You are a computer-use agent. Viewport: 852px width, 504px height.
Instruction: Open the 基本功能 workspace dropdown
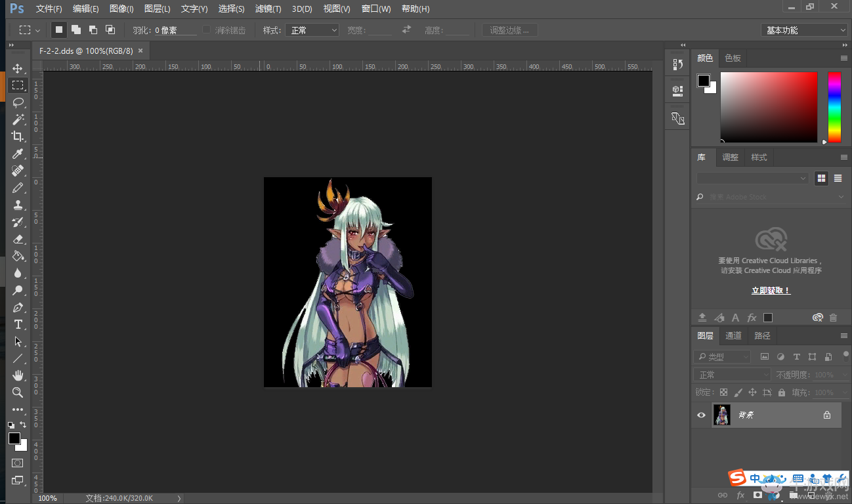click(805, 30)
